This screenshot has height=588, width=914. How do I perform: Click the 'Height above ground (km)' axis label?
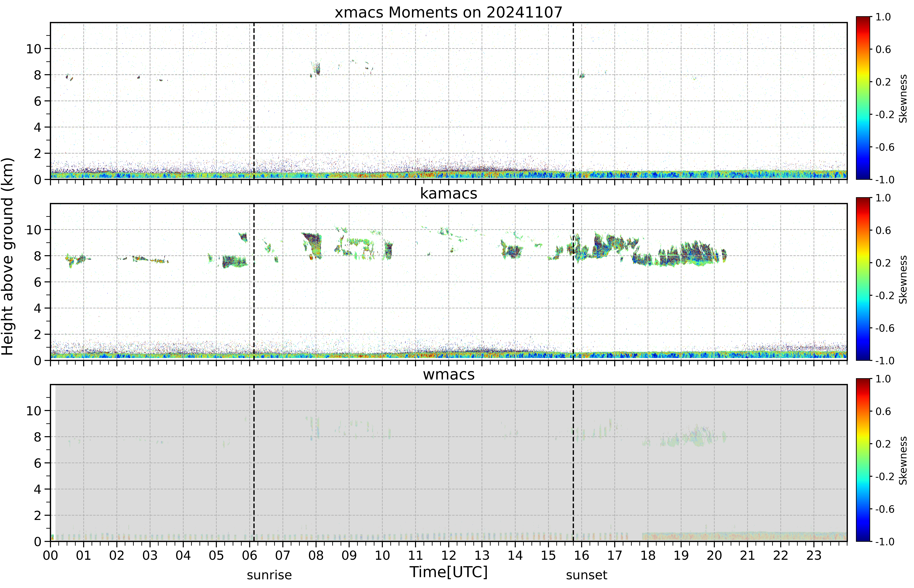click(x=8, y=257)
